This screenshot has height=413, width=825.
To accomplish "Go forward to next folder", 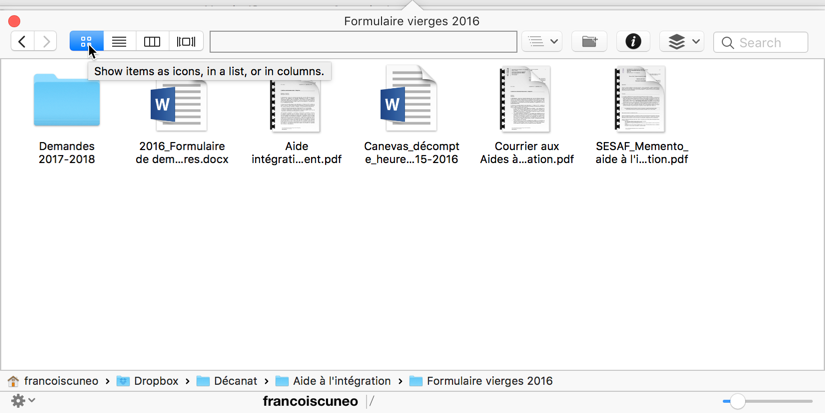I will click(46, 42).
